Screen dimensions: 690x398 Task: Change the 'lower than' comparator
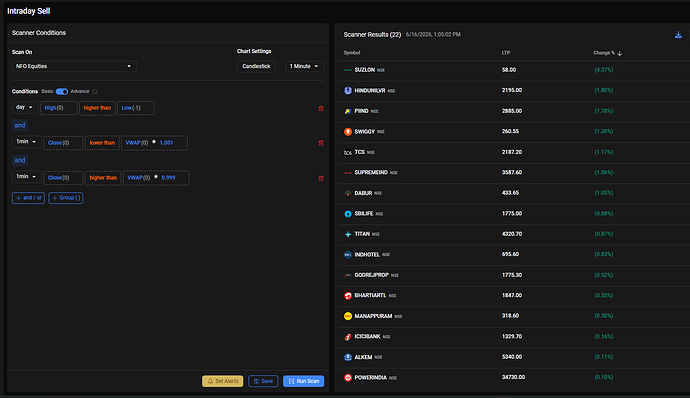pyautogui.click(x=102, y=143)
